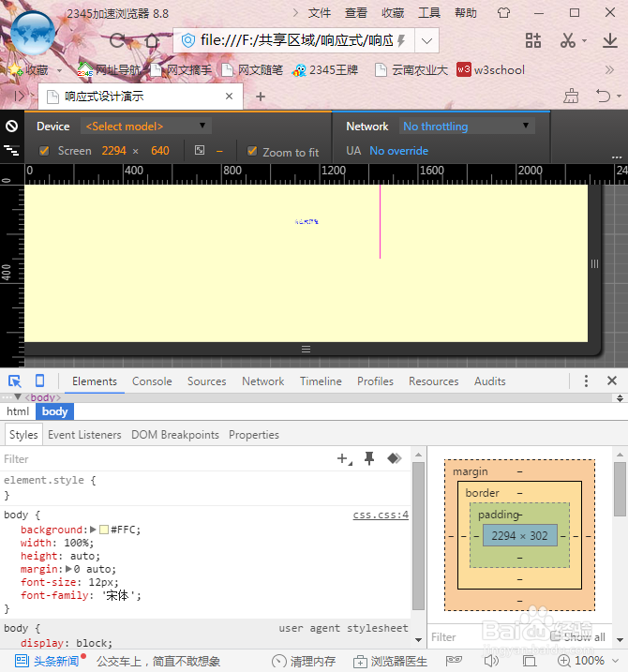Screen dimensions: 628x672
Task: Expand the background property triangle
Action: click(x=93, y=530)
